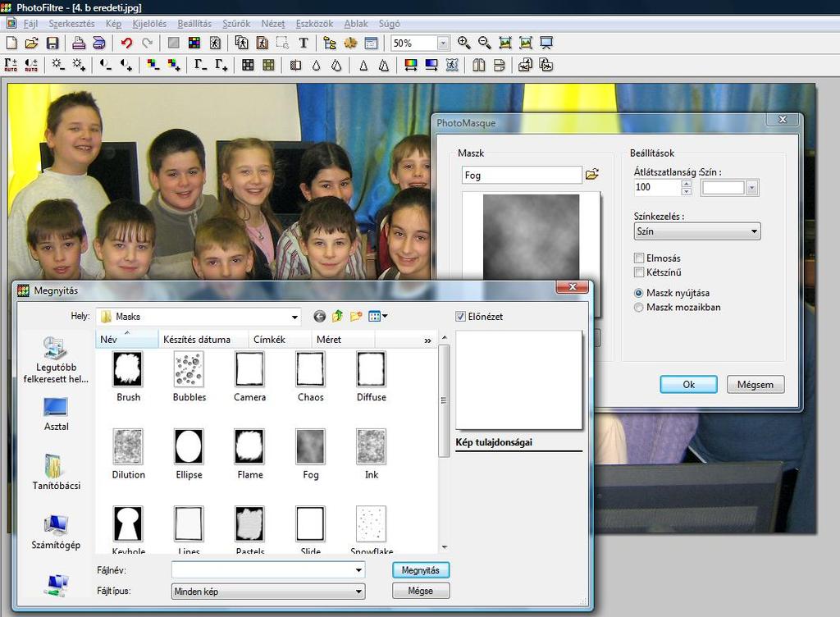Click the blur single droplet icon
840x617 pixels.
click(x=316, y=66)
